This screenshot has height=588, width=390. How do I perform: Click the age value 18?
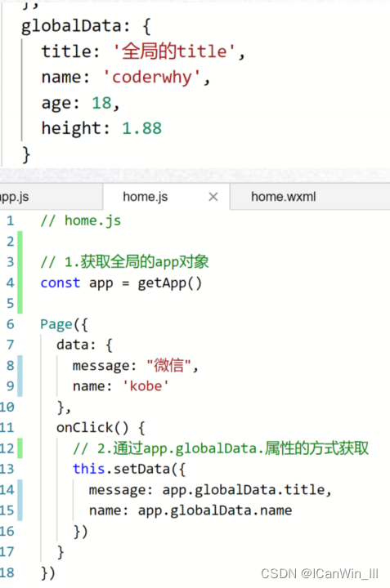(101, 103)
